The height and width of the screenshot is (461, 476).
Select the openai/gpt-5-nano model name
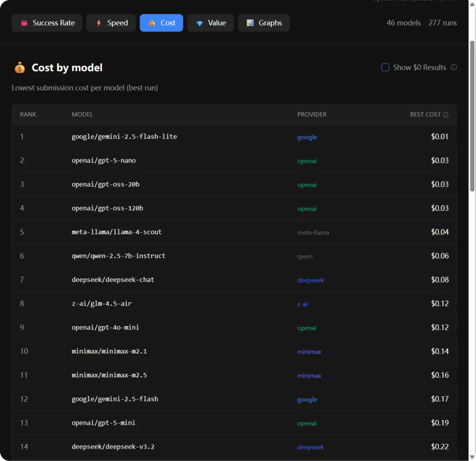click(104, 161)
